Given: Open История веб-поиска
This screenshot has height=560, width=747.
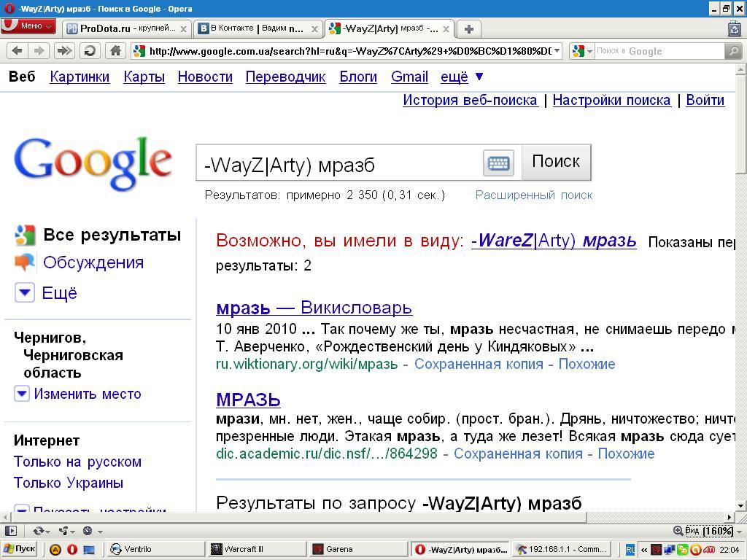Looking at the screenshot, I should pos(470,100).
